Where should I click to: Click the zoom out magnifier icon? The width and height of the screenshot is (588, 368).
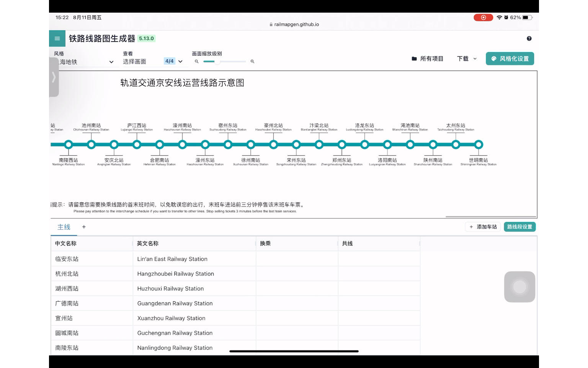(x=196, y=61)
